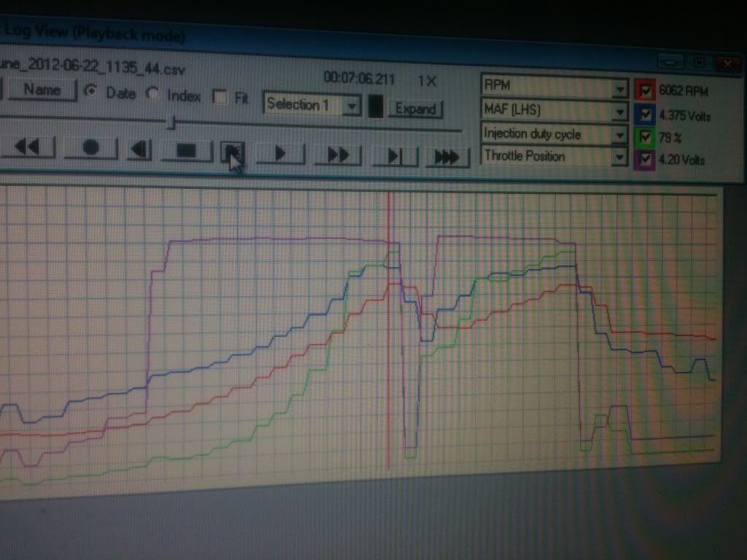The width and height of the screenshot is (747, 560).
Task: Close the Log View window
Action: (x=727, y=64)
